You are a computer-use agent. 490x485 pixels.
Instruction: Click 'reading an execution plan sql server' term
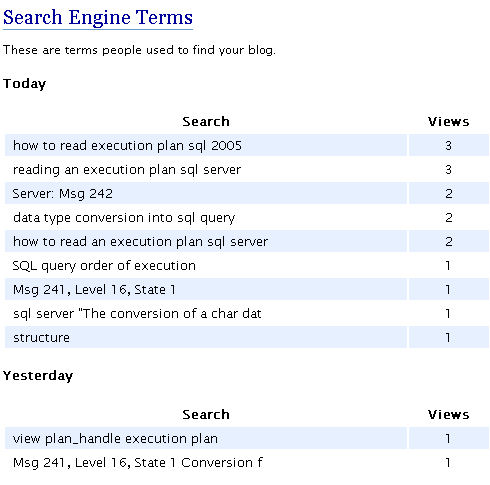click(x=127, y=170)
